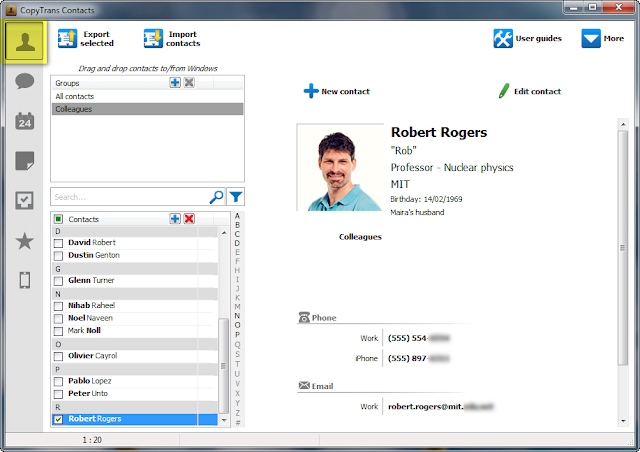
Task: Jump to letter P in the alphabet index
Action: click(x=237, y=335)
